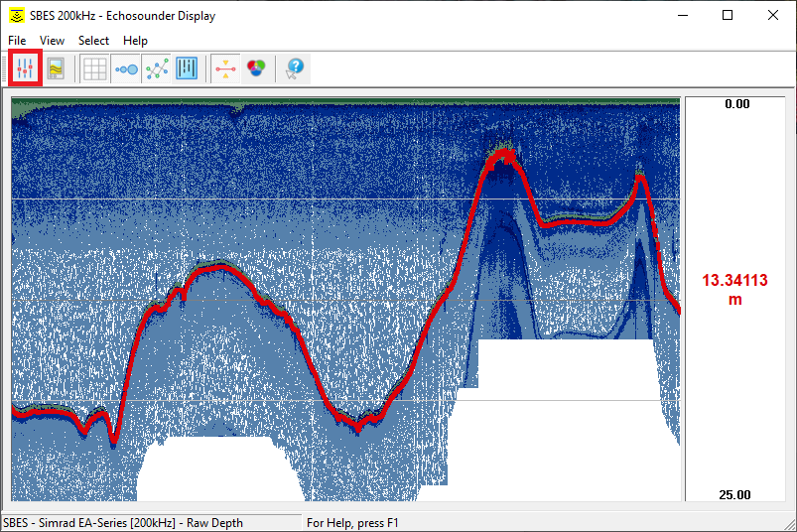Expand the Help menu
This screenshot has width=797, height=532.
pyautogui.click(x=135, y=41)
